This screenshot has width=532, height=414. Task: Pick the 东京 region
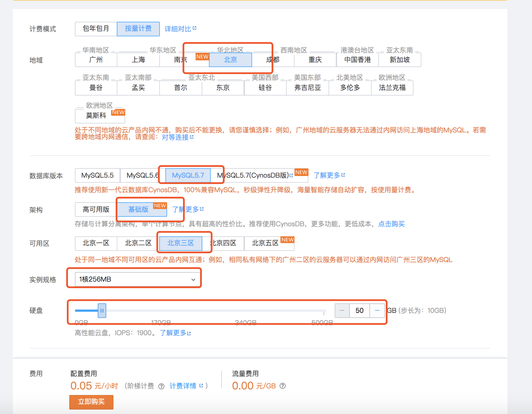coord(223,88)
